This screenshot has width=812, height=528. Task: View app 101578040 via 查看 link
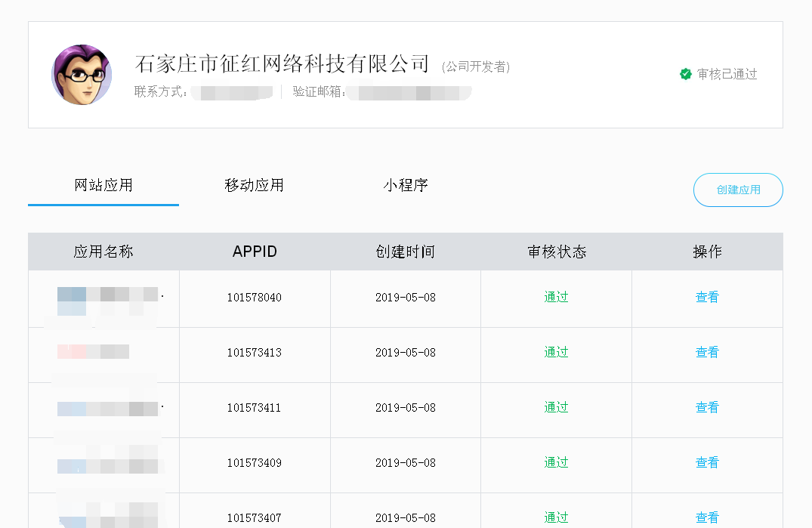click(x=708, y=297)
